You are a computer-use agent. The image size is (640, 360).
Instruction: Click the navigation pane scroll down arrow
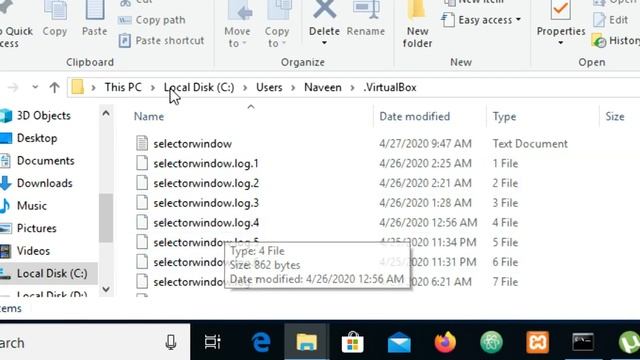tap(106, 289)
